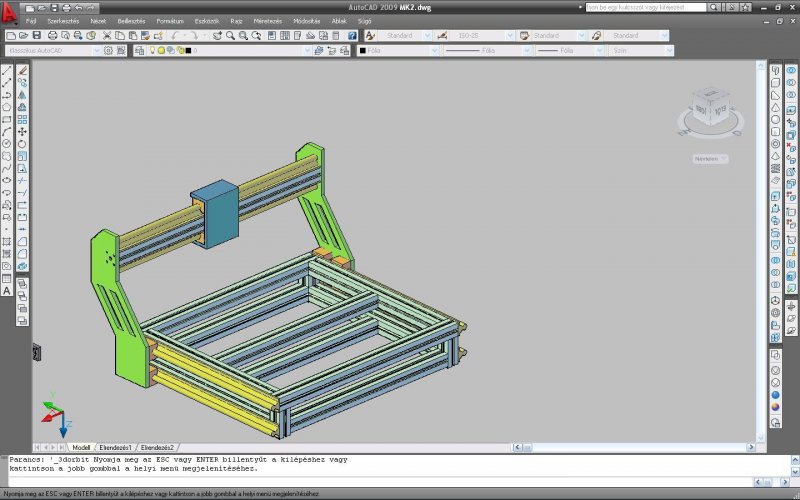Activate the Zoom realtime magnifier
This screenshot has height=500, width=800.
(231, 35)
